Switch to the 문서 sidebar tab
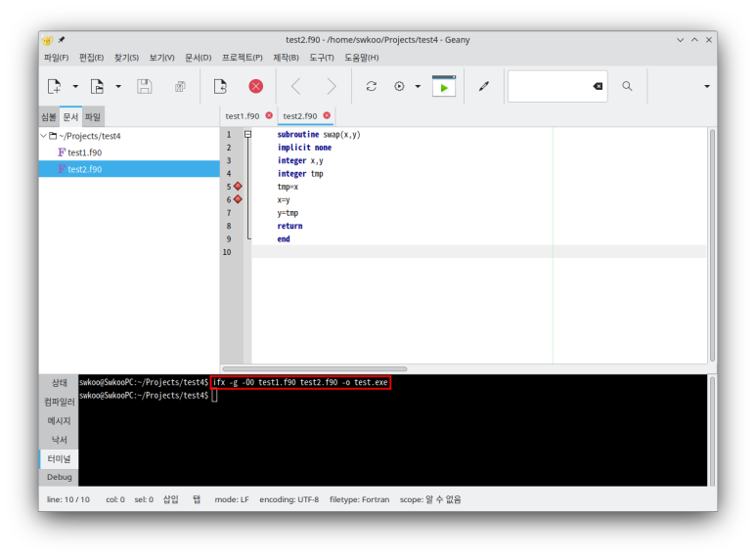 coord(70,116)
